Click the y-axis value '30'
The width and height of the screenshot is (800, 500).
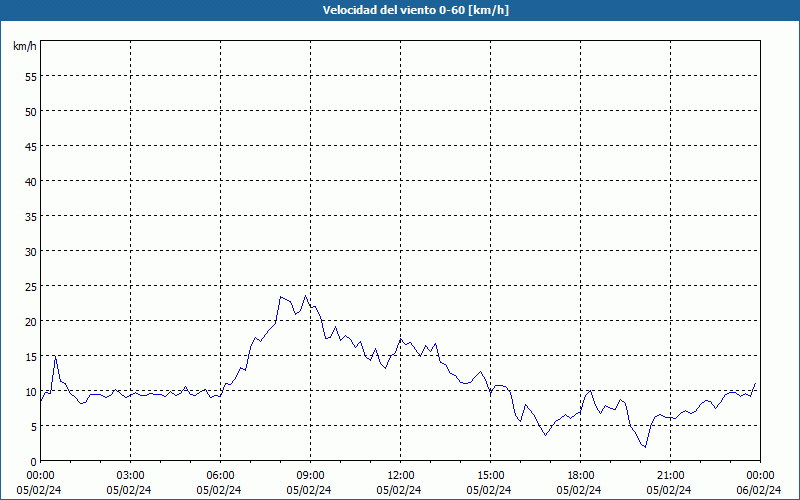click(31, 252)
